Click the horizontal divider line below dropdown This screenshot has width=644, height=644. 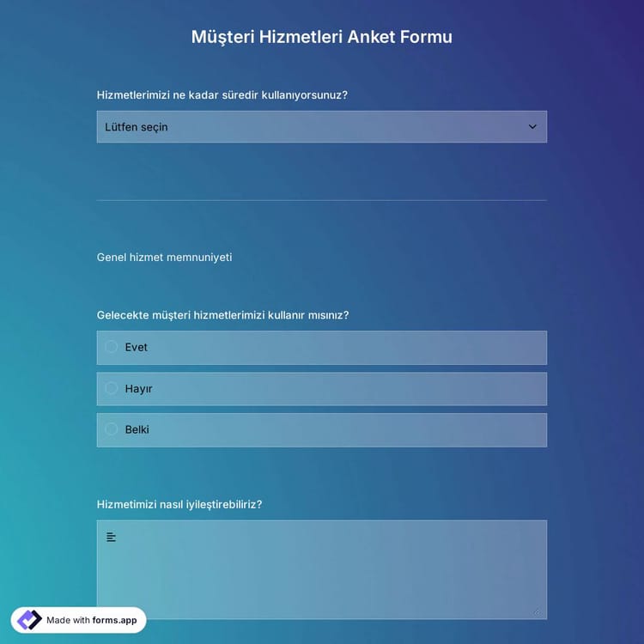321,200
